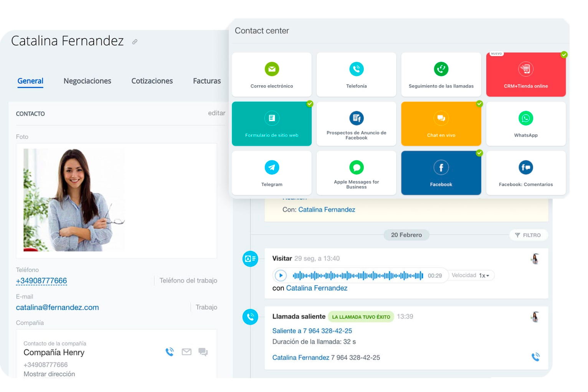588x392 pixels.
Task: Open the Correo electrónico channel tile
Action: point(272,75)
